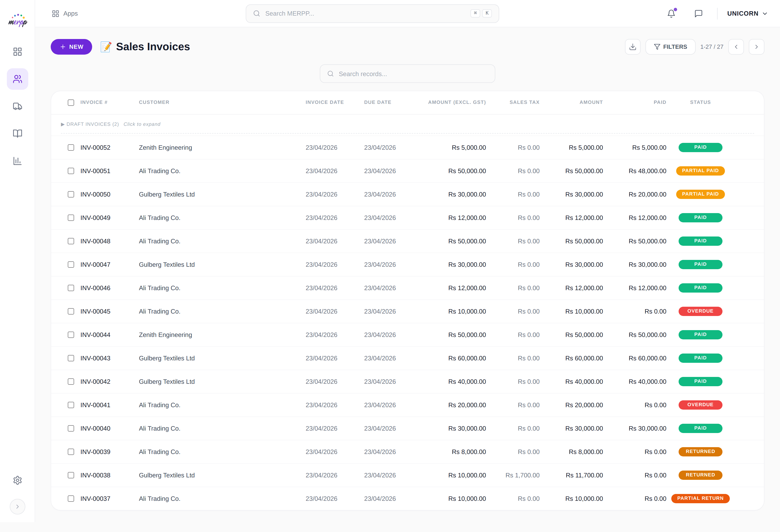The width and height of the screenshot is (780, 532).
Task: Go to next page of invoices
Action: point(757,47)
